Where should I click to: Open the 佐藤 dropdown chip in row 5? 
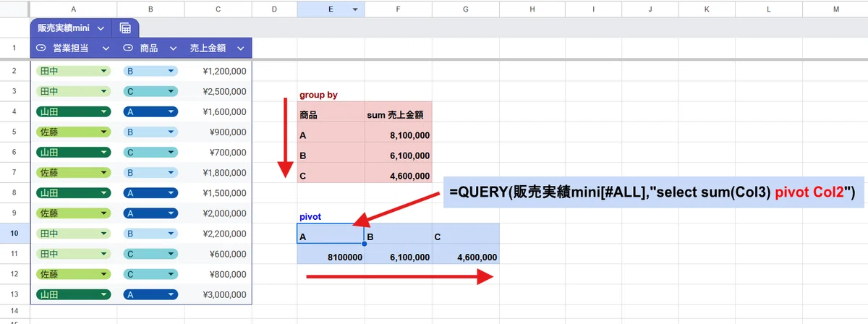(73, 132)
